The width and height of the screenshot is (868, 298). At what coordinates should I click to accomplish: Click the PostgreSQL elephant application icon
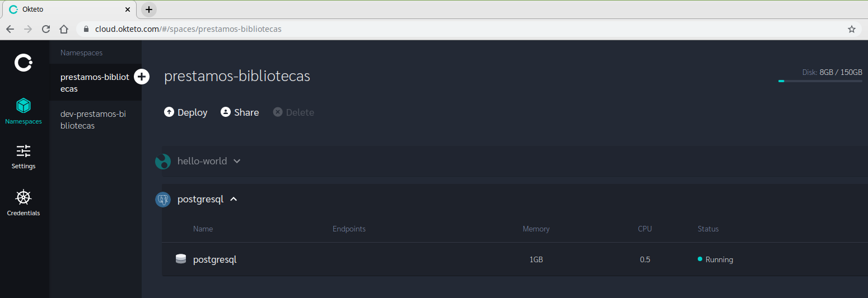[x=163, y=200]
